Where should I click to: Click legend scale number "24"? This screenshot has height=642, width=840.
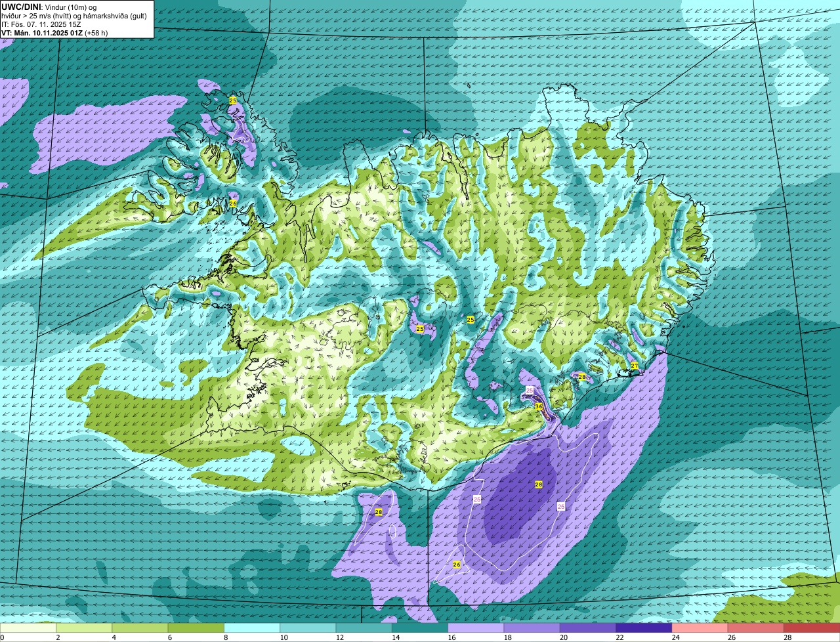pyautogui.click(x=676, y=637)
